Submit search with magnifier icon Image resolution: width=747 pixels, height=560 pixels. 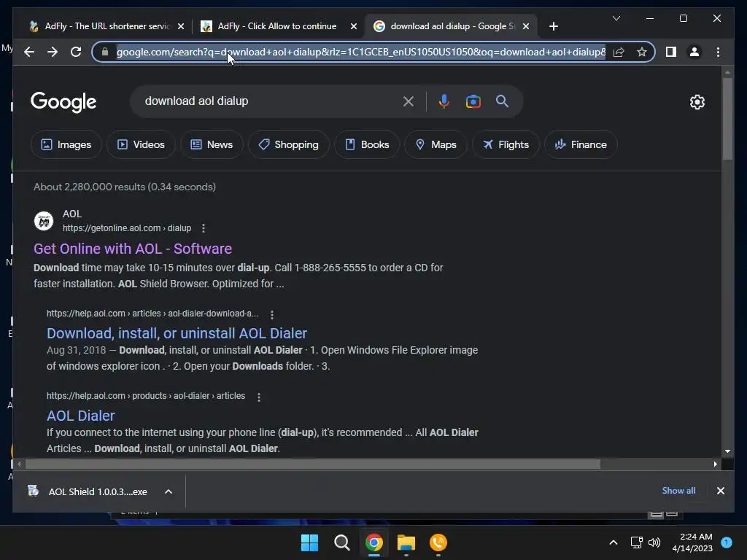pyautogui.click(x=502, y=101)
